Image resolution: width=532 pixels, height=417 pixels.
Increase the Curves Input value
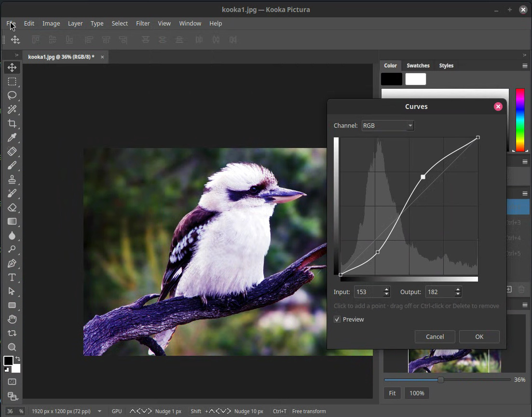[x=386, y=290]
